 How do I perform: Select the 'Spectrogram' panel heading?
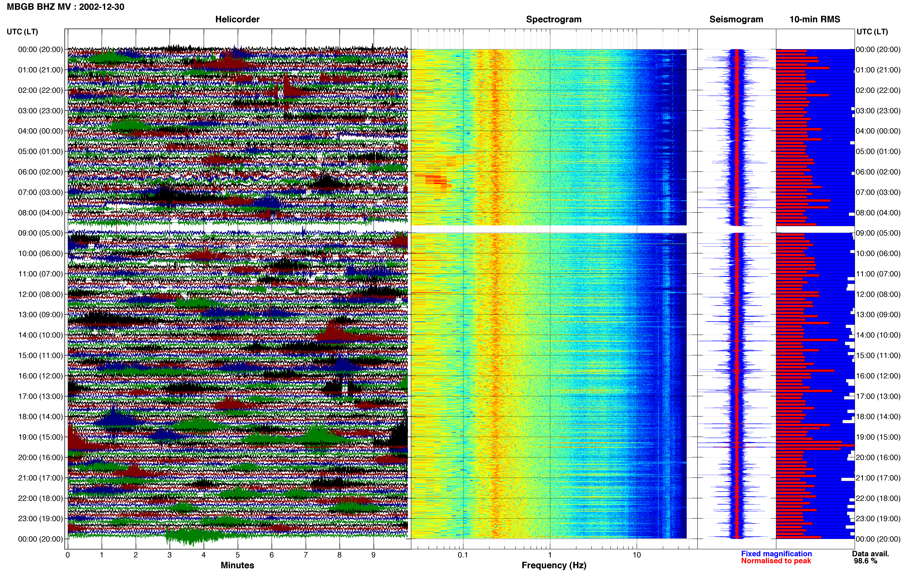pyautogui.click(x=554, y=19)
